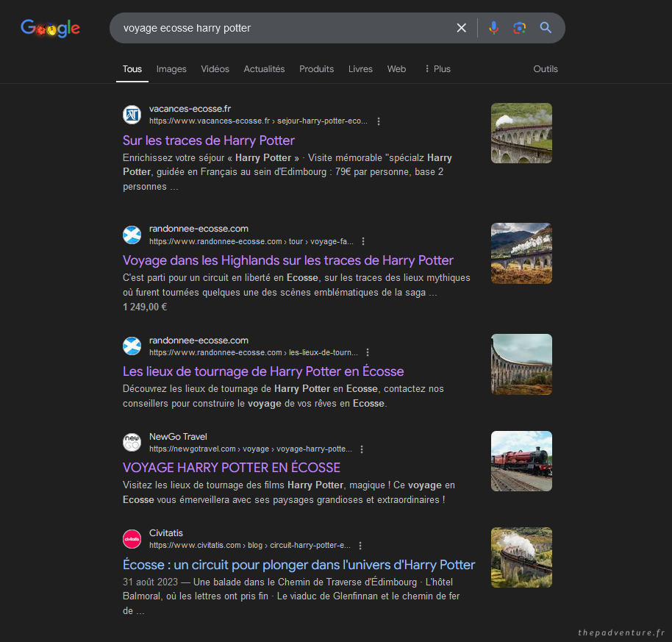Click the red Hogwarts Express train thumbnail
This screenshot has width=672, height=642.
coord(521,461)
